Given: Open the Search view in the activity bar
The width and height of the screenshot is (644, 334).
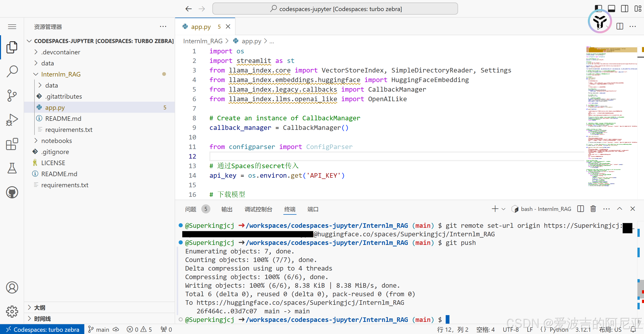Looking at the screenshot, I should coord(12,71).
